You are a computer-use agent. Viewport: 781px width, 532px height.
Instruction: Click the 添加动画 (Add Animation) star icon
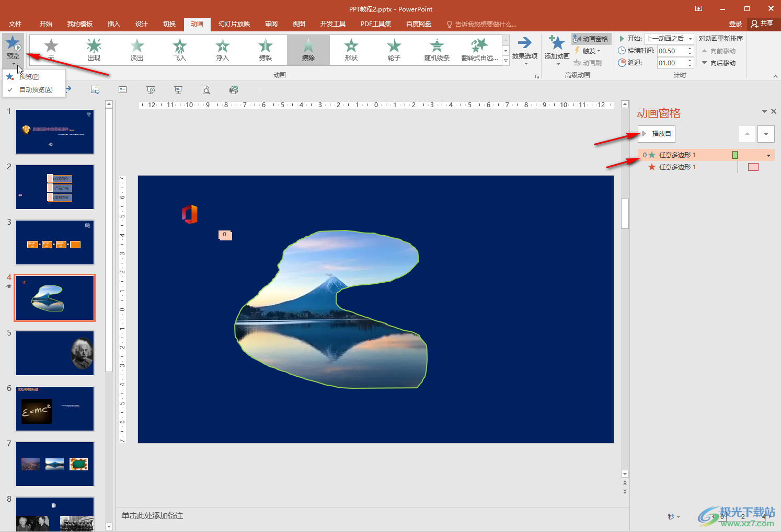tap(557, 44)
